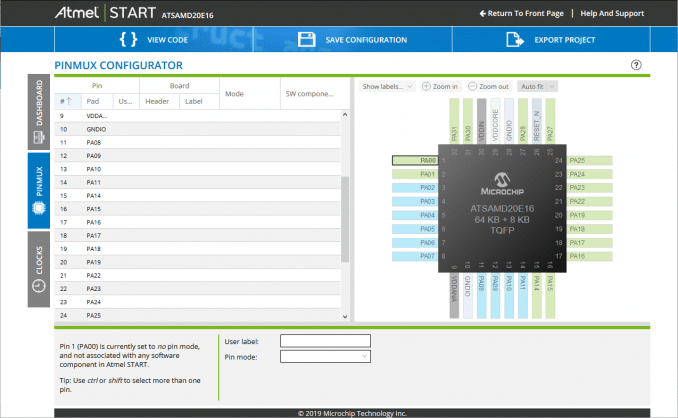Viewport: 678px width, 418px height.
Task: Click the Export Project icon
Action: point(515,40)
